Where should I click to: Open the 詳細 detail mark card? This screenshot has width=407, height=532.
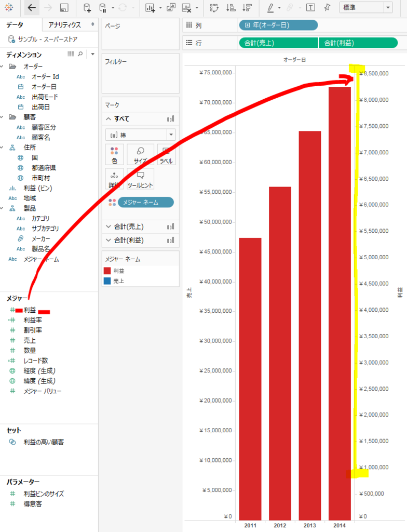pos(114,179)
